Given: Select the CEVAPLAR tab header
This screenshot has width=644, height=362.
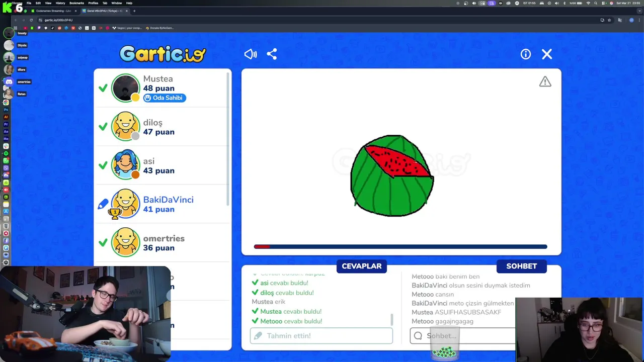Looking at the screenshot, I should 362,266.
